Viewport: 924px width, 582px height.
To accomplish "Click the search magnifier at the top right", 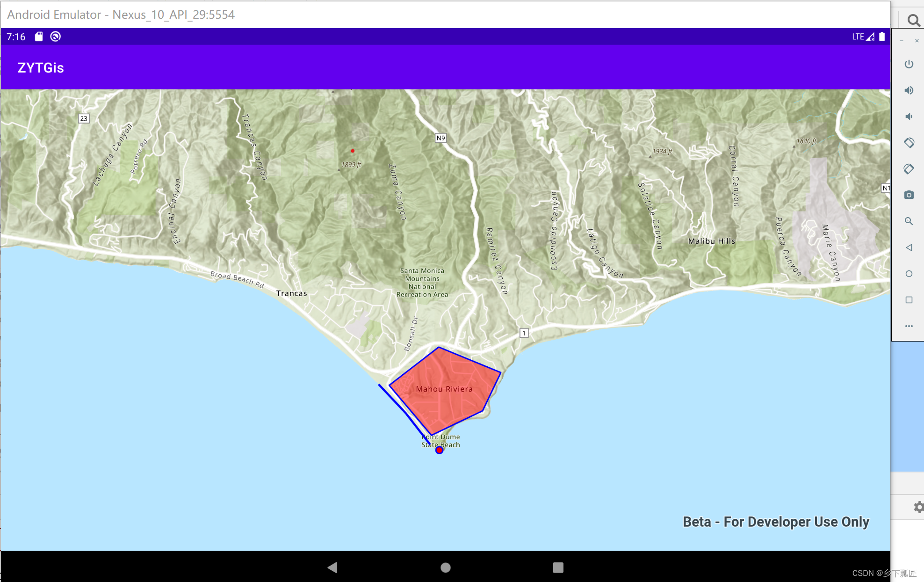I will [913, 21].
